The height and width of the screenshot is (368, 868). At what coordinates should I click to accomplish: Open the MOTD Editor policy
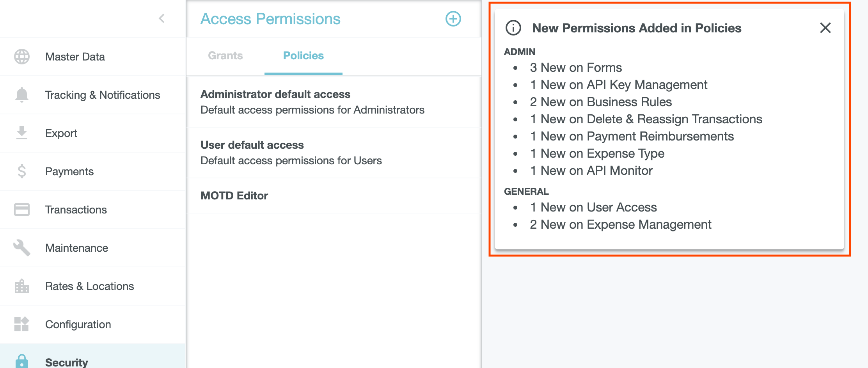click(x=234, y=196)
